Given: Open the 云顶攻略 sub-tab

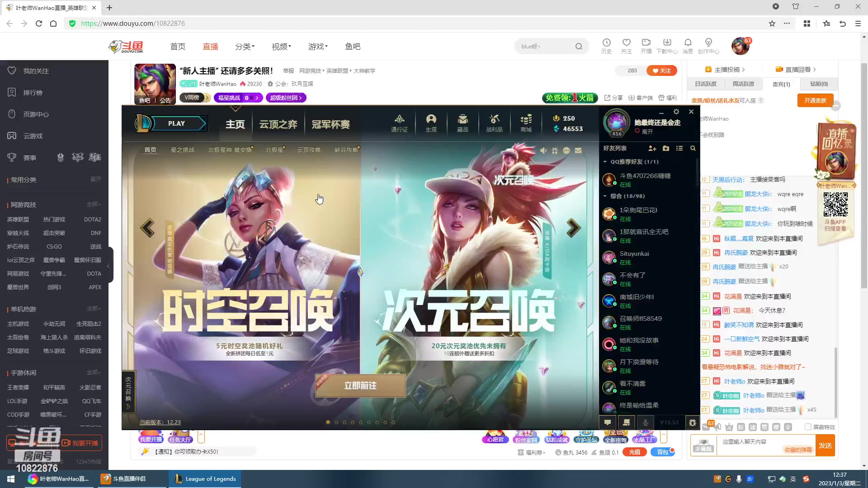Looking at the screenshot, I should [x=309, y=150].
